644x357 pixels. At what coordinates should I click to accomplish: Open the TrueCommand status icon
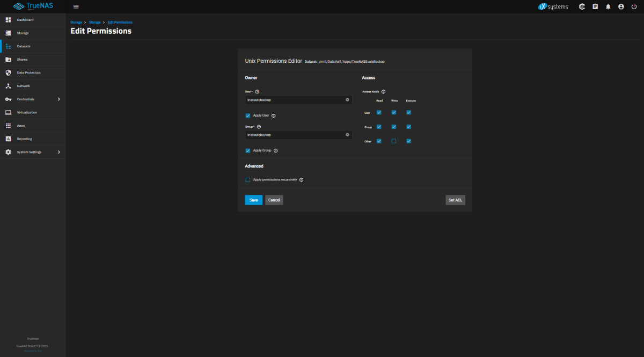pos(582,6)
